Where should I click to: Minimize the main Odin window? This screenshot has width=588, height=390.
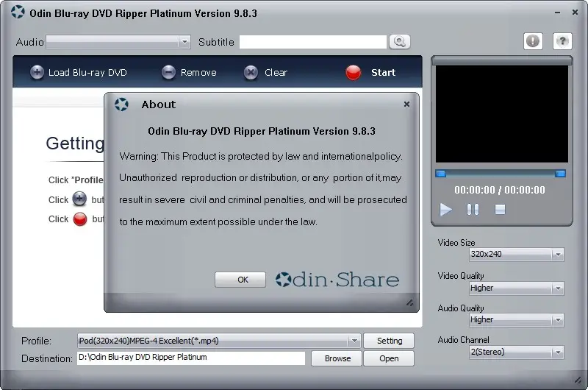point(558,13)
